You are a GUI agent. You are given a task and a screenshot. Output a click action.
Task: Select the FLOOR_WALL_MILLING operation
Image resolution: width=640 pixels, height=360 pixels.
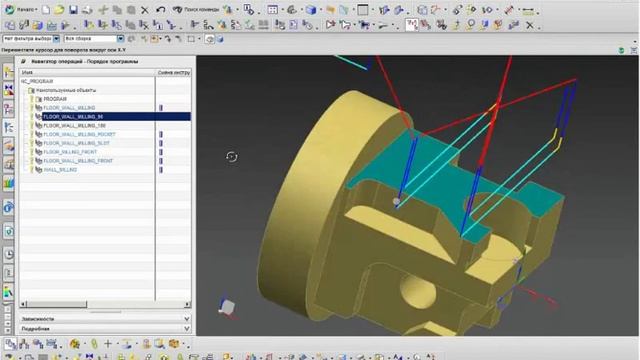pos(69,108)
